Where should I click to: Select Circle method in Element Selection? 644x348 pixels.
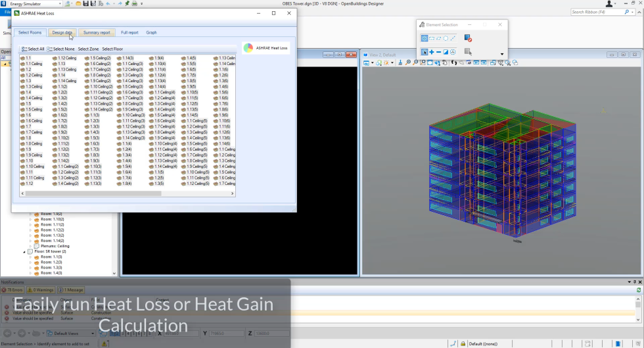coord(446,38)
